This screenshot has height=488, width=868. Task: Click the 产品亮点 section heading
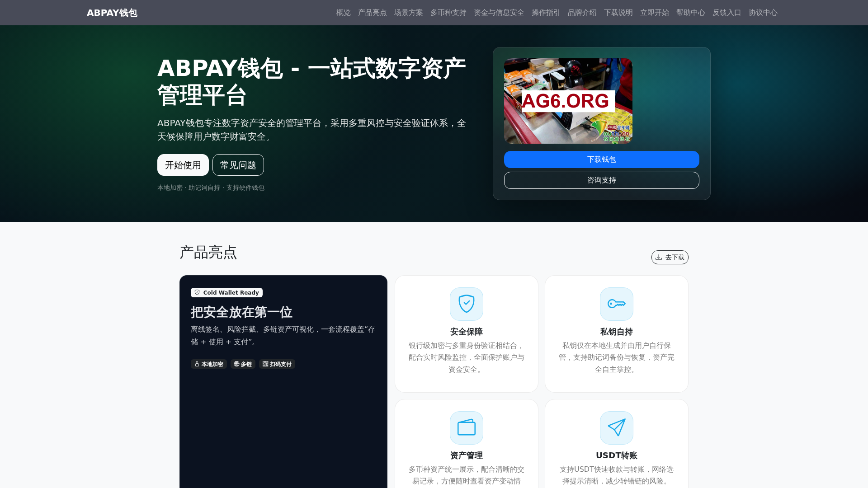click(208, 253)
